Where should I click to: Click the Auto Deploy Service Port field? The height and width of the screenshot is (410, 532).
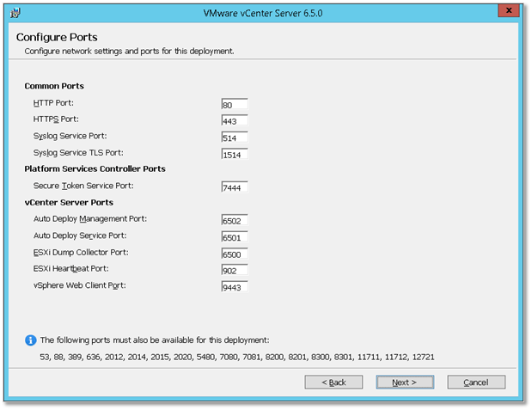235,236
